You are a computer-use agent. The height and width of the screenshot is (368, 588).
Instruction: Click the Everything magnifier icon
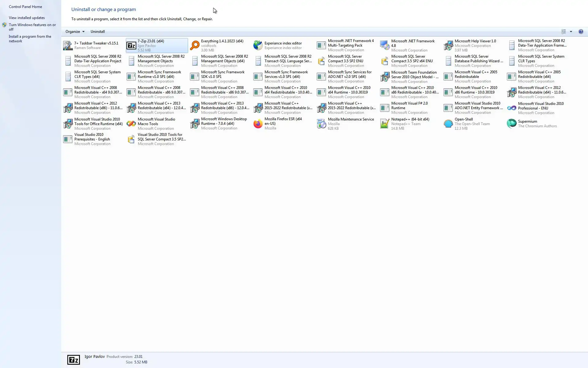click(x=195, y=45)
